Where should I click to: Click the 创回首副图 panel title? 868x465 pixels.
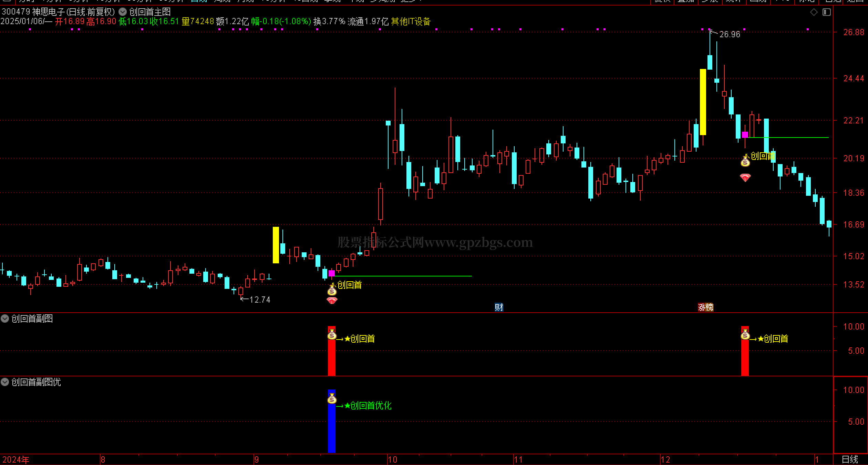(x=32, y=319)
